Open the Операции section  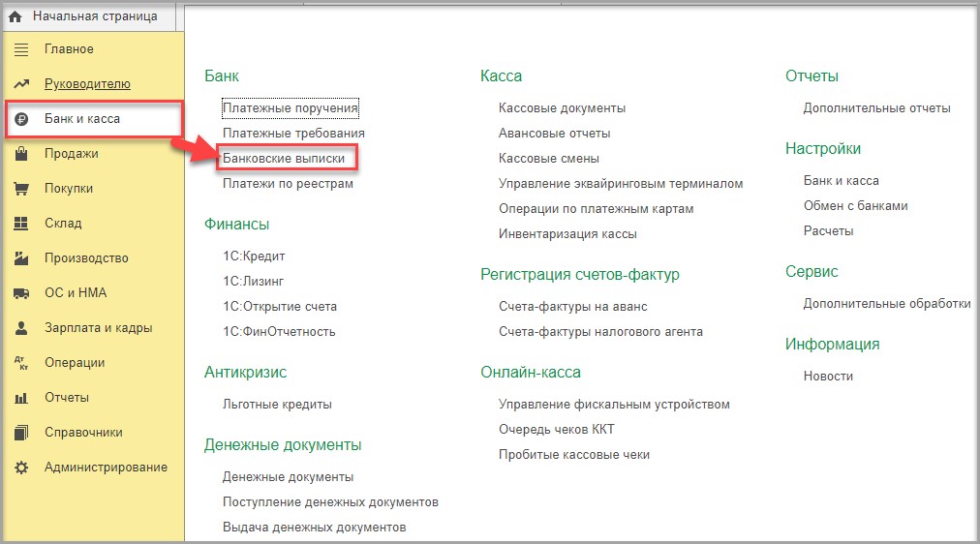point(75,363)
